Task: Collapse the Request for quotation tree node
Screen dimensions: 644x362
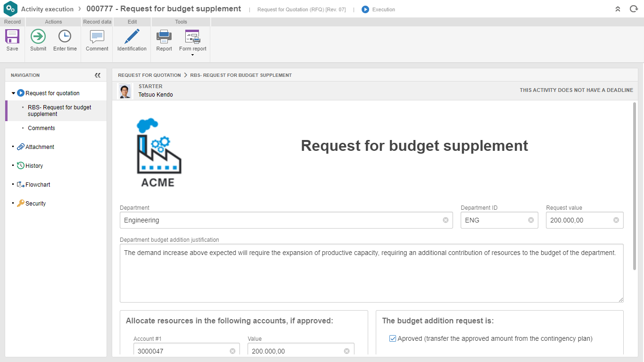Action: 13,93
